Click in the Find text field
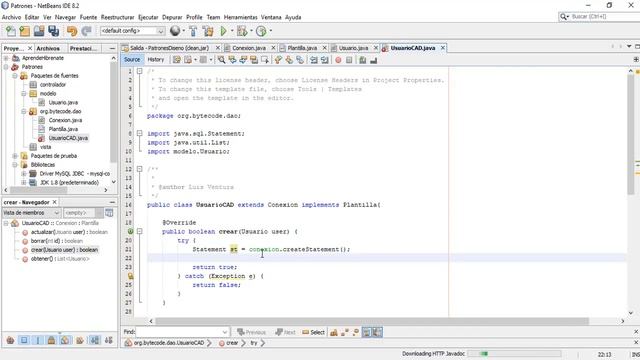 coord(178,332)
